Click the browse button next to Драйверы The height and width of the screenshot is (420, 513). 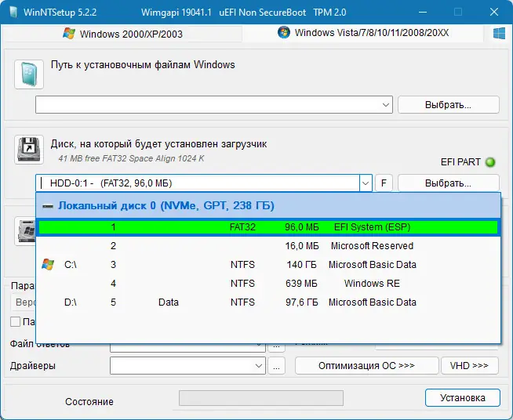(276, 365)
